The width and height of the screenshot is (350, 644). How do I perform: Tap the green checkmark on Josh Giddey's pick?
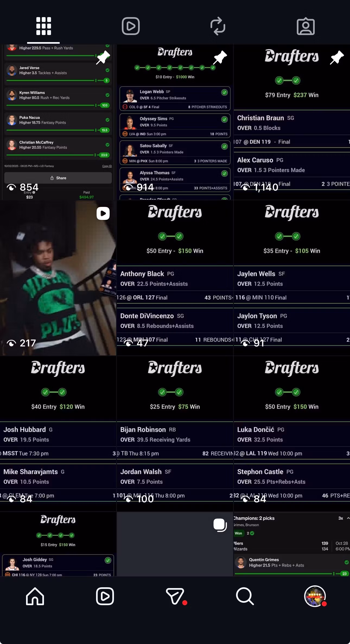pyautogui.click(x=108, y=560)
